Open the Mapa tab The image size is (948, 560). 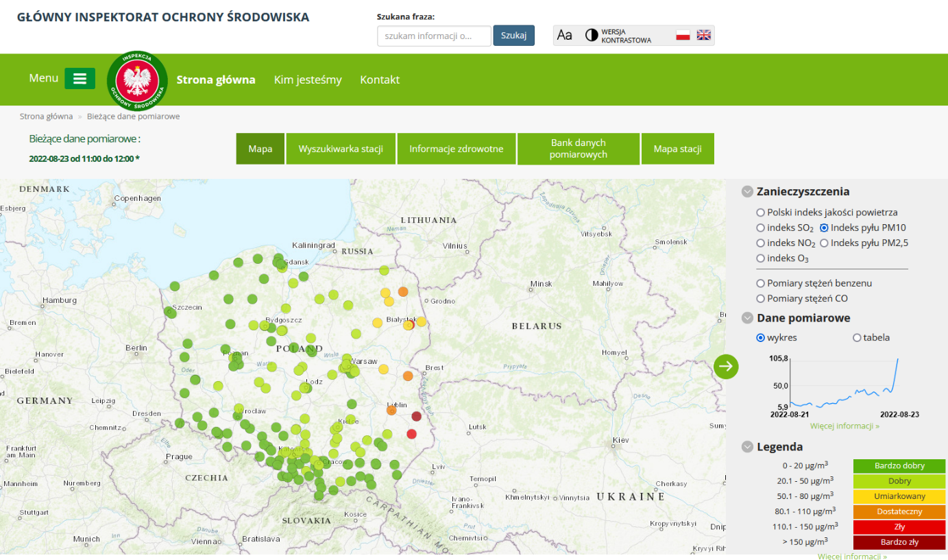tap(260, 149)
